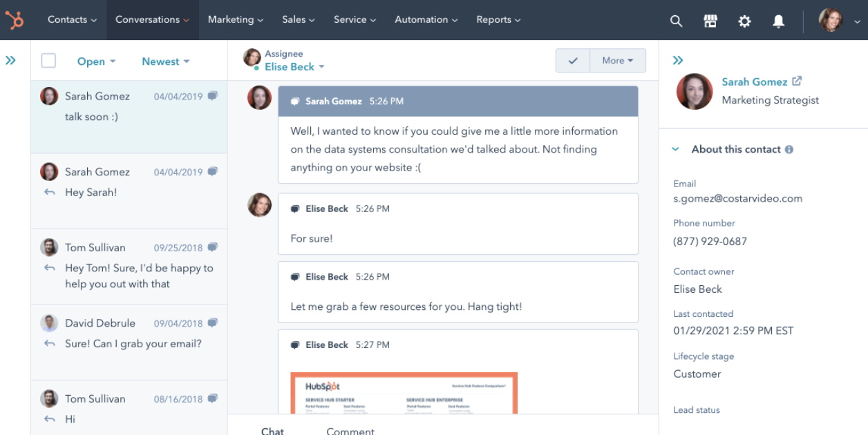Open the search magnifier icon

click(x=676, y=21)
